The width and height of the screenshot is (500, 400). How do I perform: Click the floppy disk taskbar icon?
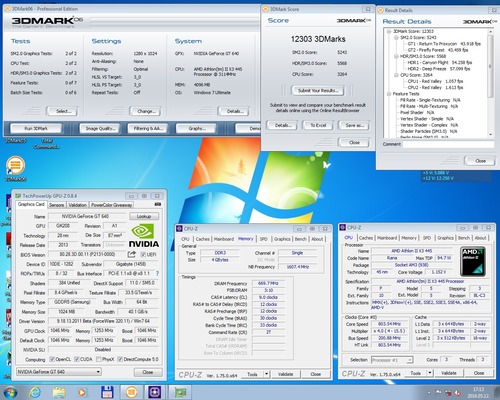click(x=107, y=392)
